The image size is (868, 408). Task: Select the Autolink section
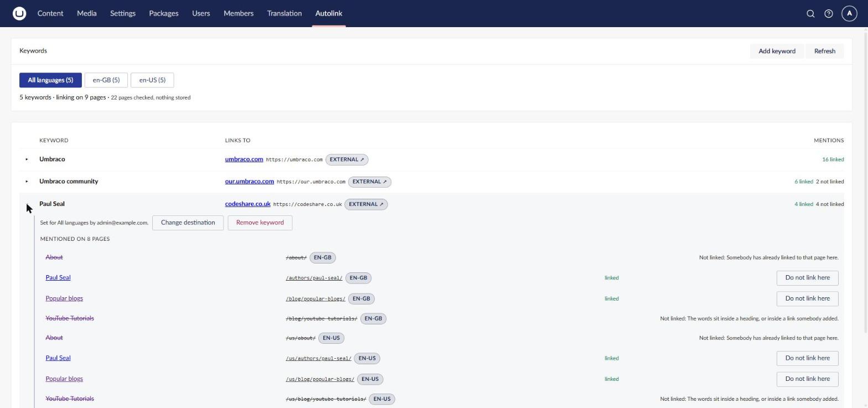[329, 13]
